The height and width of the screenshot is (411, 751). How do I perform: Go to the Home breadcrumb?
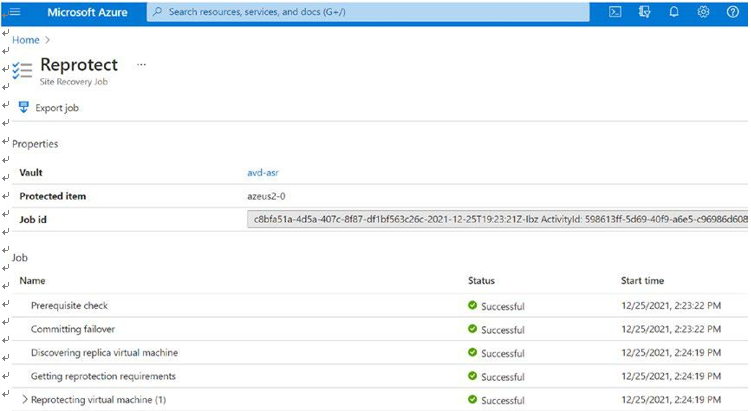point(26,40)
